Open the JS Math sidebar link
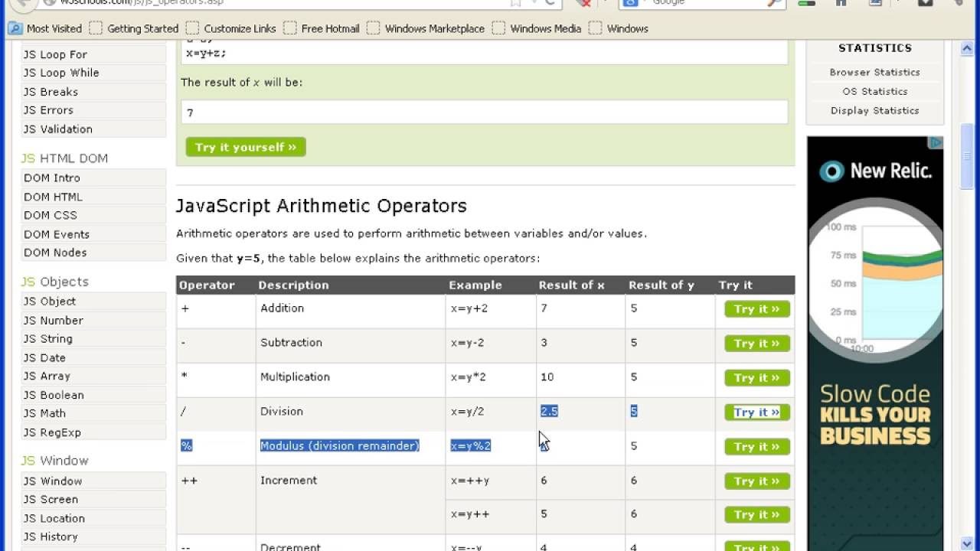The height and width of the screenshot is (551, 980). click(93, 414)
